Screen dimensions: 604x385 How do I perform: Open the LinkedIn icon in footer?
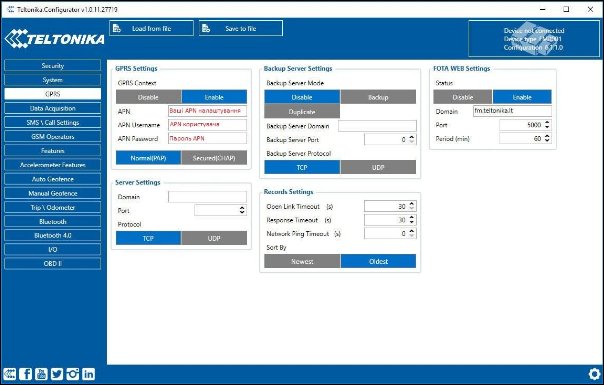[88, 374]
